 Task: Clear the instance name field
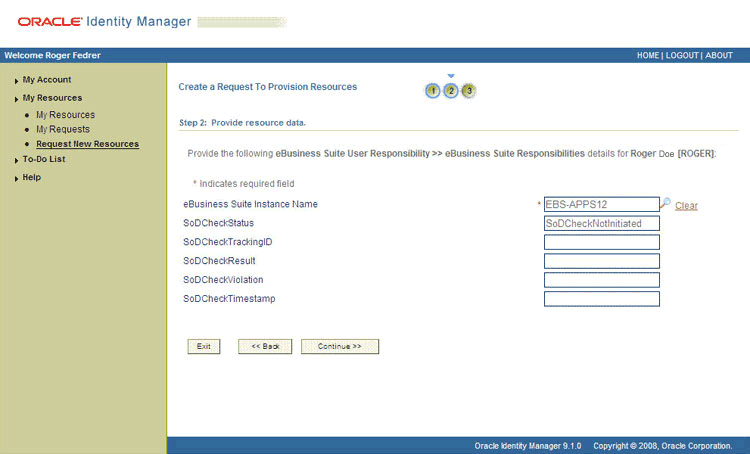pos(686,206)
